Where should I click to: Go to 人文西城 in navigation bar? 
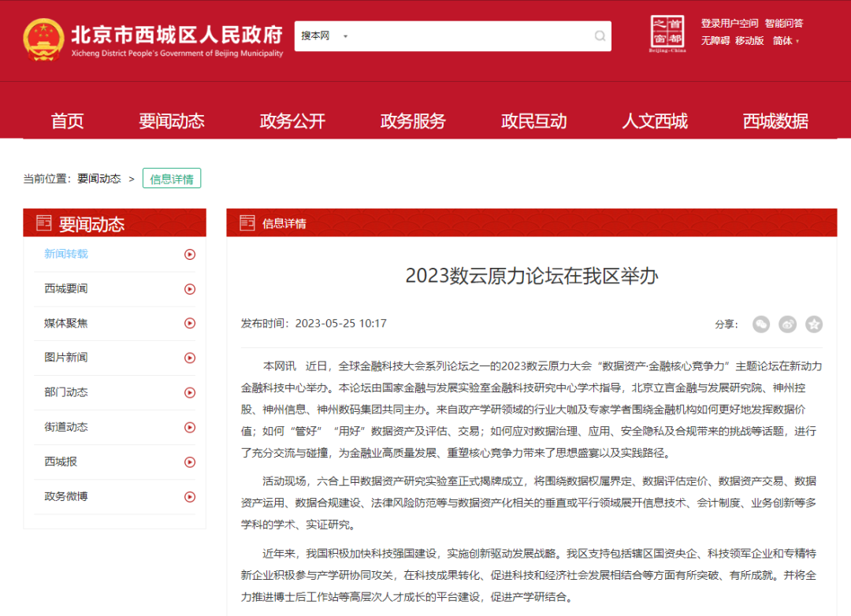654,121
